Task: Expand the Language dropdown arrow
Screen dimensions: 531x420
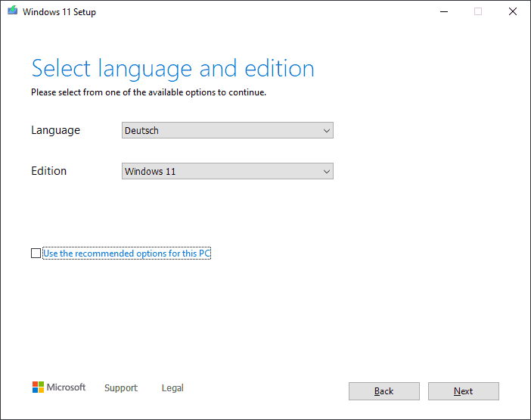Action: (327, 131)
